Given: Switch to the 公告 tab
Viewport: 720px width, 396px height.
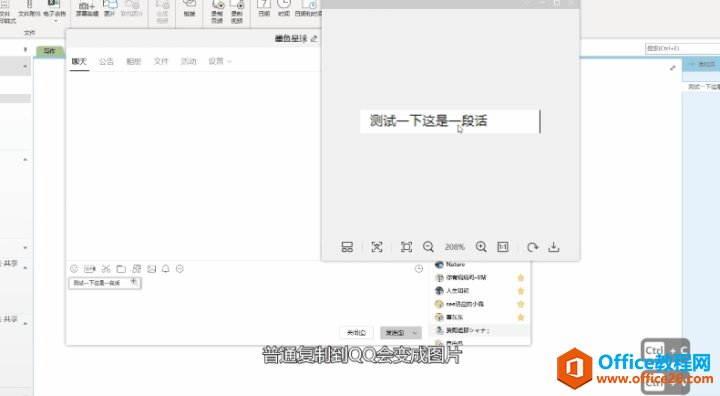Looking at the screenshot, I should 106,62.
